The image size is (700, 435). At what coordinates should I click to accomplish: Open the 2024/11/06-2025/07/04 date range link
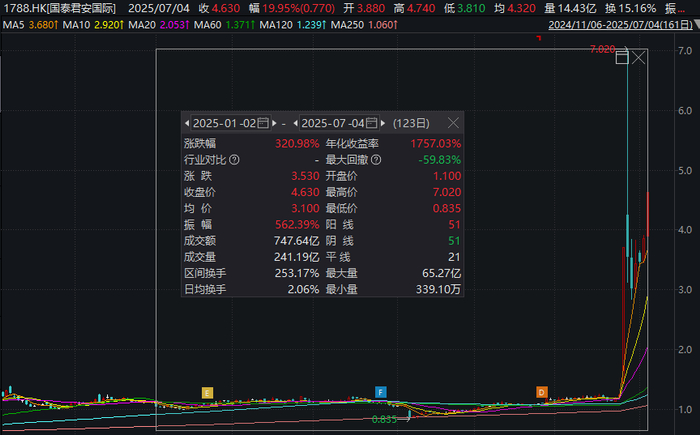coord(620,25)
